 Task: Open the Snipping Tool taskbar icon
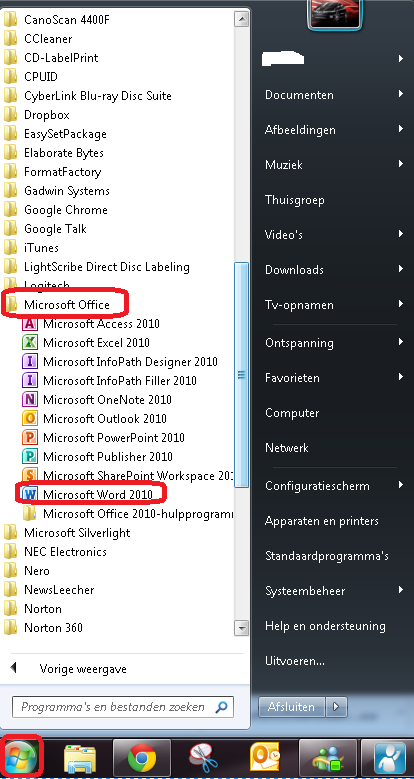204,759
